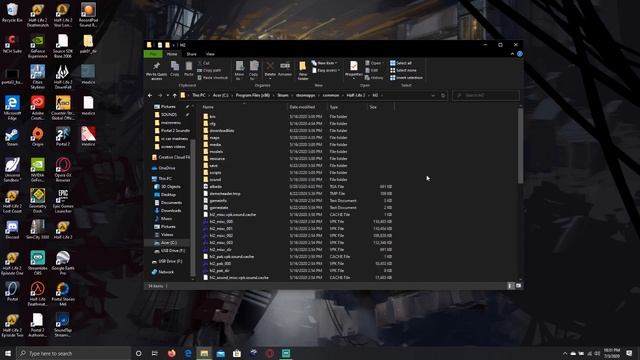Open the File tab
This screenshot has width=640, height=360.
[153, 54]
